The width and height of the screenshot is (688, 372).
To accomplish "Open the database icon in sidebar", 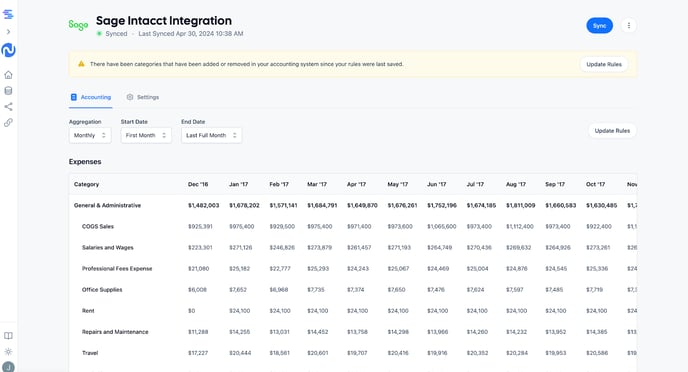I will coord(8,91).
